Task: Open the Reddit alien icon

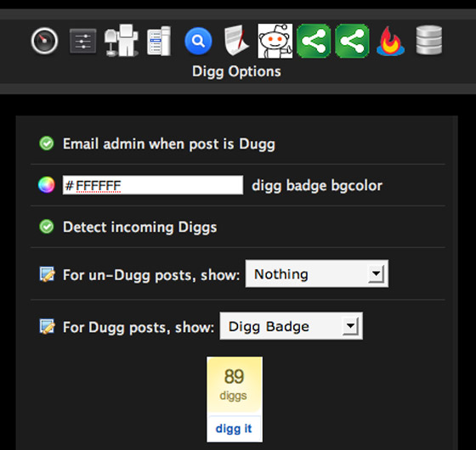Action: coord(275,41)
